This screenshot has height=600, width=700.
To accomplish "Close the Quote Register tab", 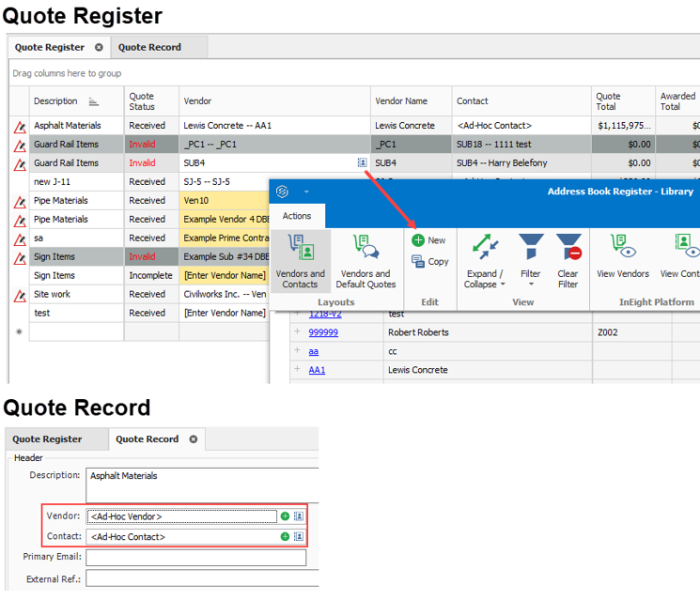I will tap(99, 47).
